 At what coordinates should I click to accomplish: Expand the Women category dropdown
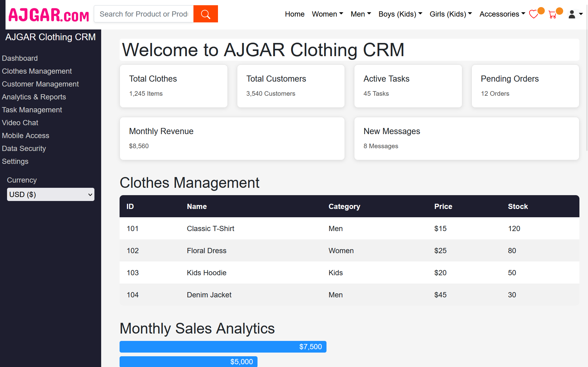(327, 14)
